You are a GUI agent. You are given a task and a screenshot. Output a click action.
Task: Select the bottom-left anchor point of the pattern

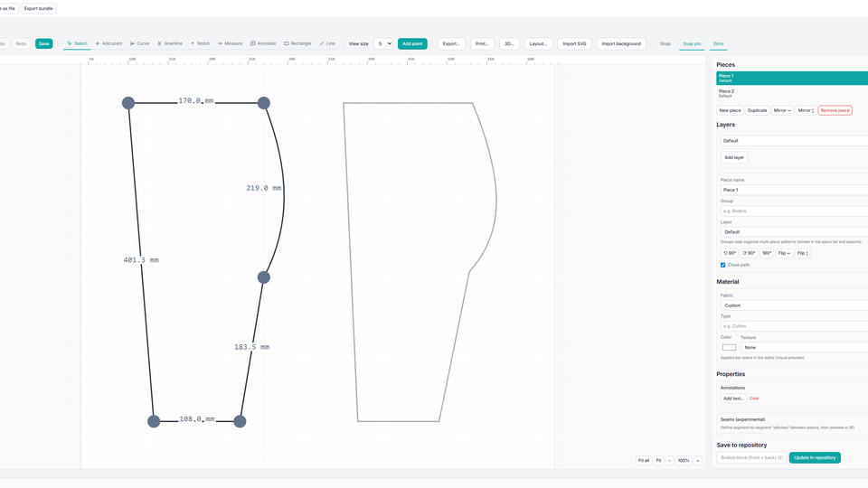[154, 421]
